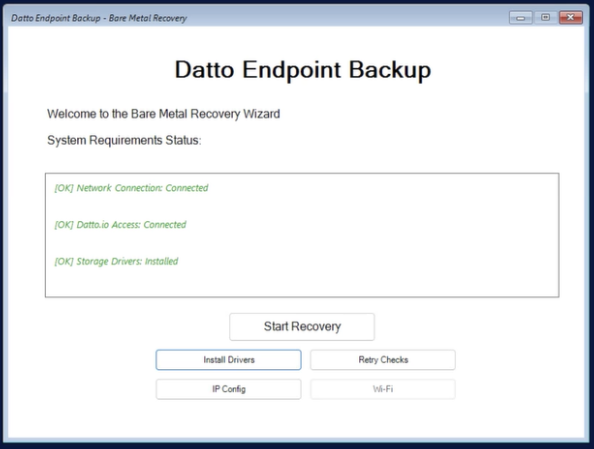This screenshot has height=449, width=594.
Task: Select the Datto.io Access label text
Action: [x=109, y=225]
